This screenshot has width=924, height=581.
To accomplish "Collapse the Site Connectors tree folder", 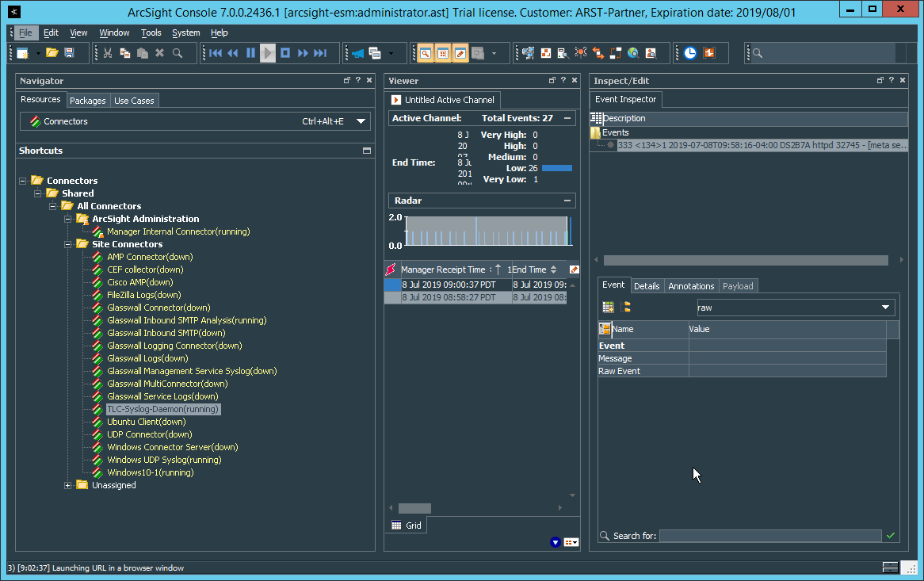I will tap(68, 244).
